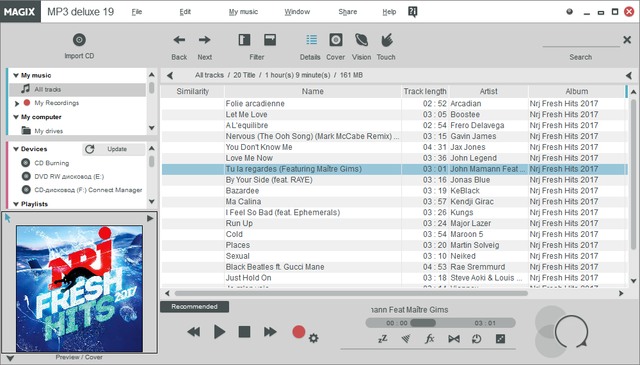Sort by Artist column header
The width and height of the screenshot is (640, 365).
pyautogui.click(x=489, y=91)
